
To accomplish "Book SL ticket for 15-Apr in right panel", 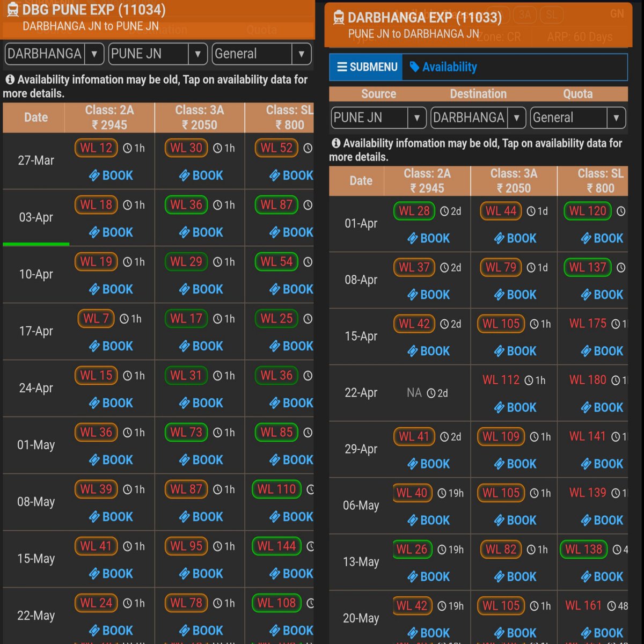I will (602, 351).
